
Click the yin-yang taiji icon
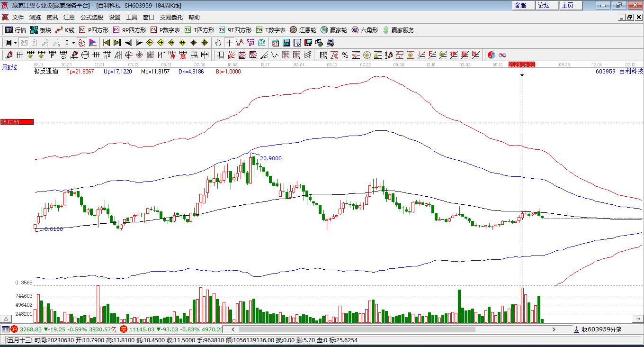pyautogui.click(x=492, y=55)
